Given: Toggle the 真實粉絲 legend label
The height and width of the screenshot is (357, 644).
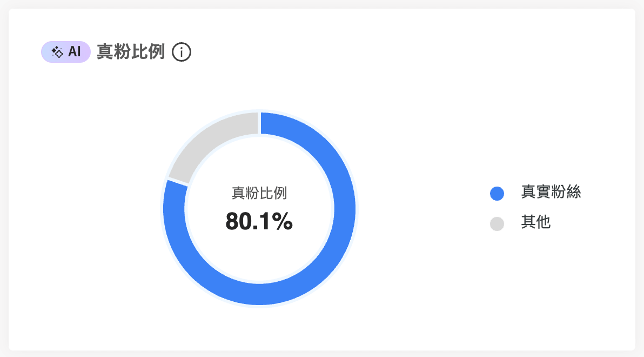Looking at the screenshot, I should [551, 192].
